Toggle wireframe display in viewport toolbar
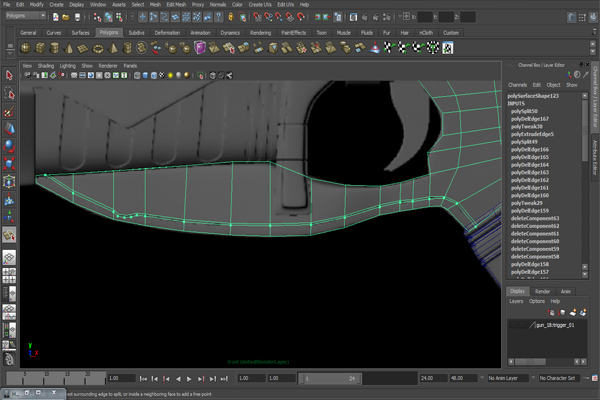 pos(137,75)
